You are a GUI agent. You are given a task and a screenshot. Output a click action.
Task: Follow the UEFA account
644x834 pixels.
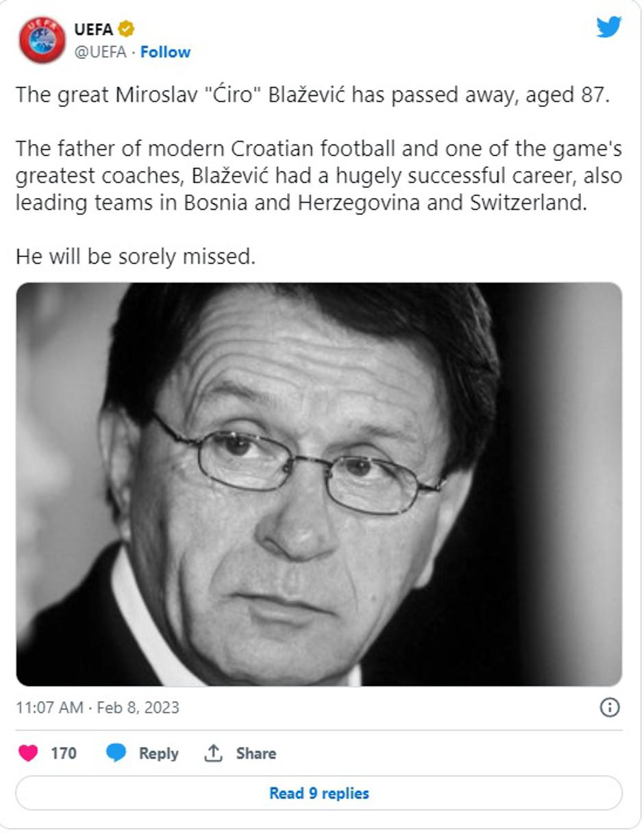click(165, 52)
